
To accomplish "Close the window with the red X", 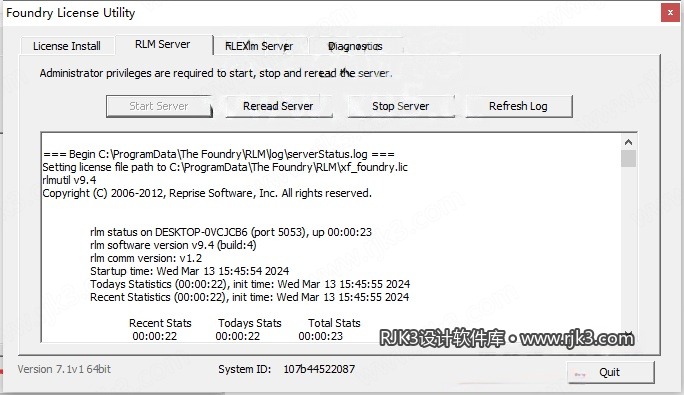I will click(x=670, y=13).
